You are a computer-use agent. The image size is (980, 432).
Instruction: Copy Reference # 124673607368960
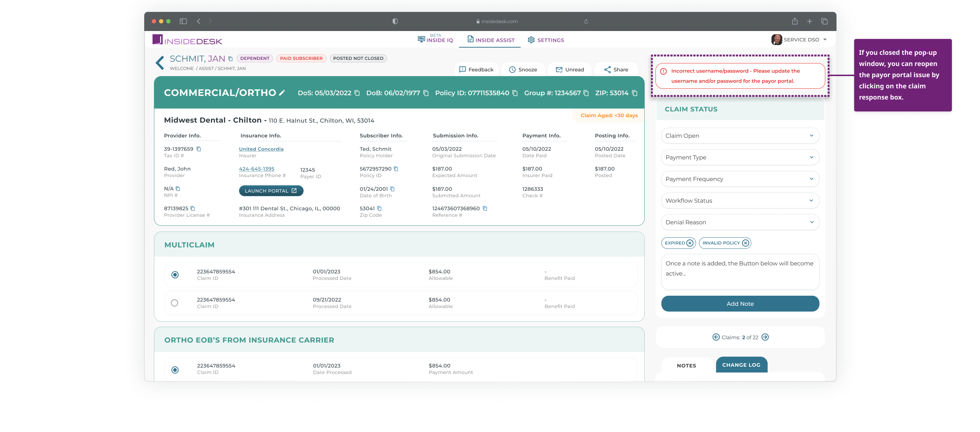coord(485,208)
